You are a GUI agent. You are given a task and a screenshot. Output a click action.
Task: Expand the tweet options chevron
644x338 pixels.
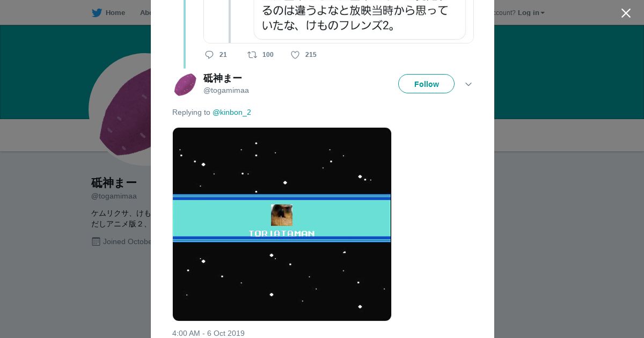(x=469, y=84)
